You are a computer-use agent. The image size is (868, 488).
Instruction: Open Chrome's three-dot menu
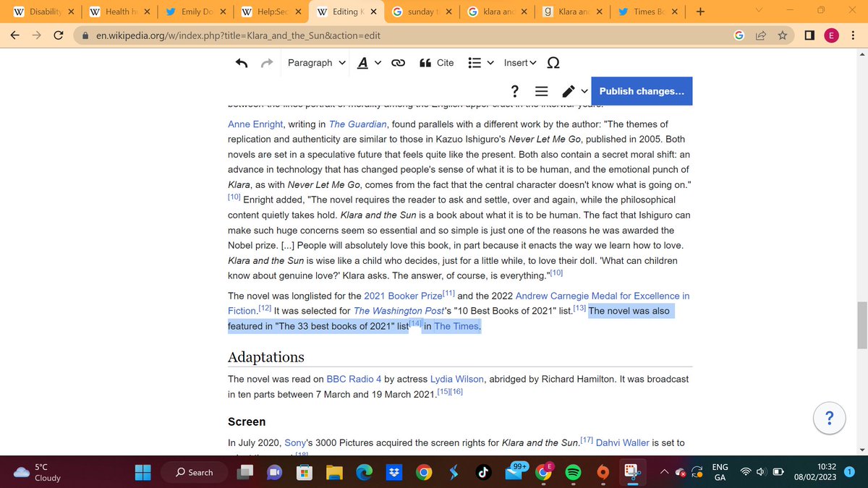coord(854,35)
